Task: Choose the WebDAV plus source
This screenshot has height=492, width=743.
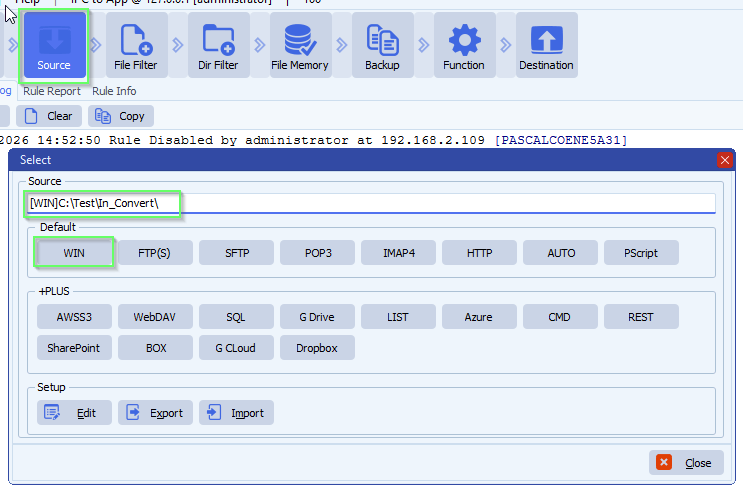Action: click(155, 317)
